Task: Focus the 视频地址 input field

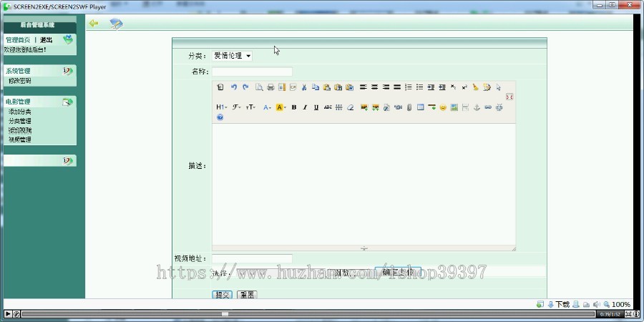Action: click(252, 258)
